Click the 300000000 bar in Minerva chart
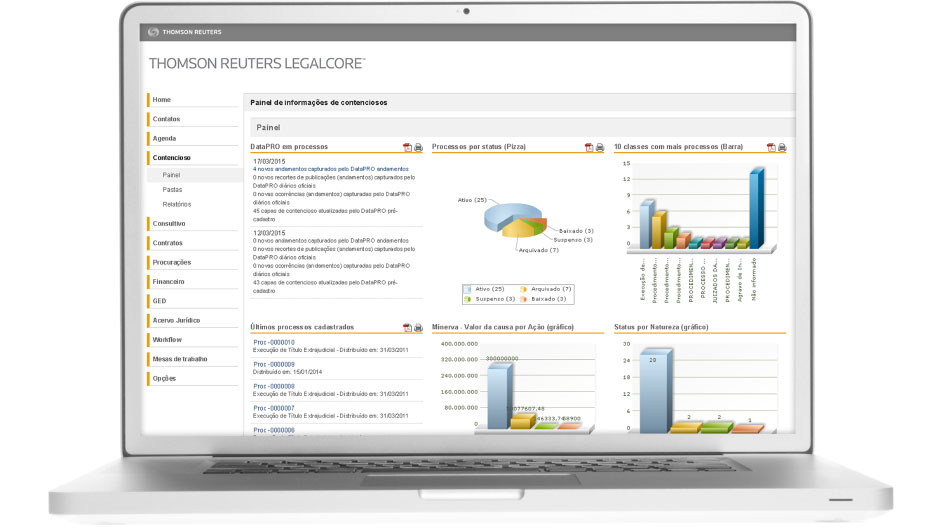 tap(499, 396)
